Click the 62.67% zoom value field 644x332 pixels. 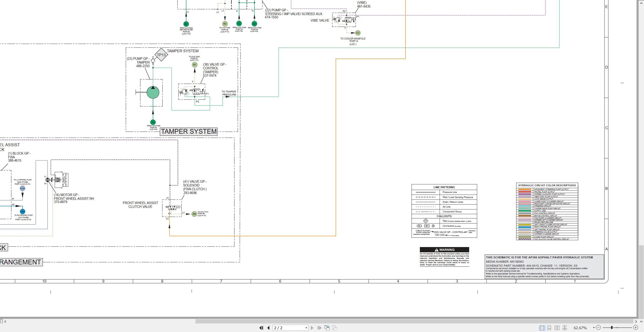pos(580,328)
